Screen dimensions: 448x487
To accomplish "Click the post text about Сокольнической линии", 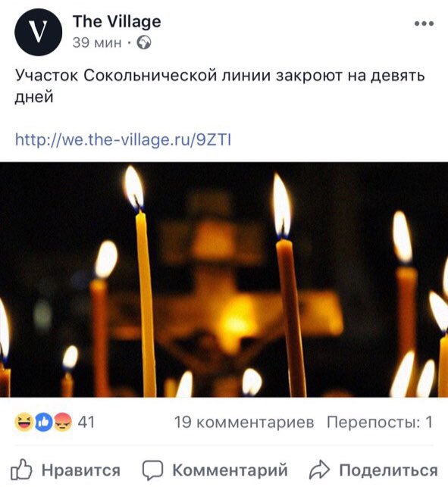I will (220, 86).
